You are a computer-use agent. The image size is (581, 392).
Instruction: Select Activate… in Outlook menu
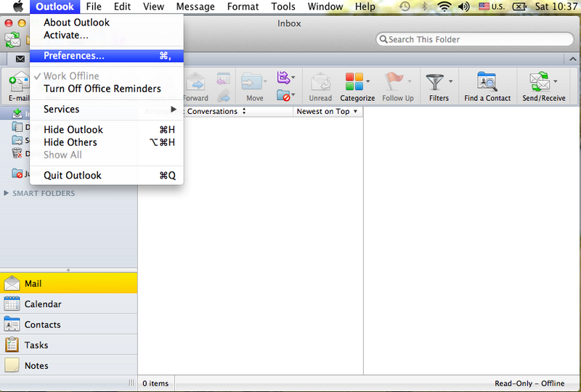click(x=106, y=35)
